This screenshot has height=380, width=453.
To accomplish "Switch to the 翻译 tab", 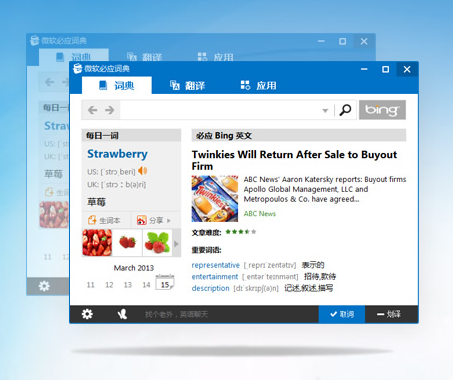I will coord(187,86).
